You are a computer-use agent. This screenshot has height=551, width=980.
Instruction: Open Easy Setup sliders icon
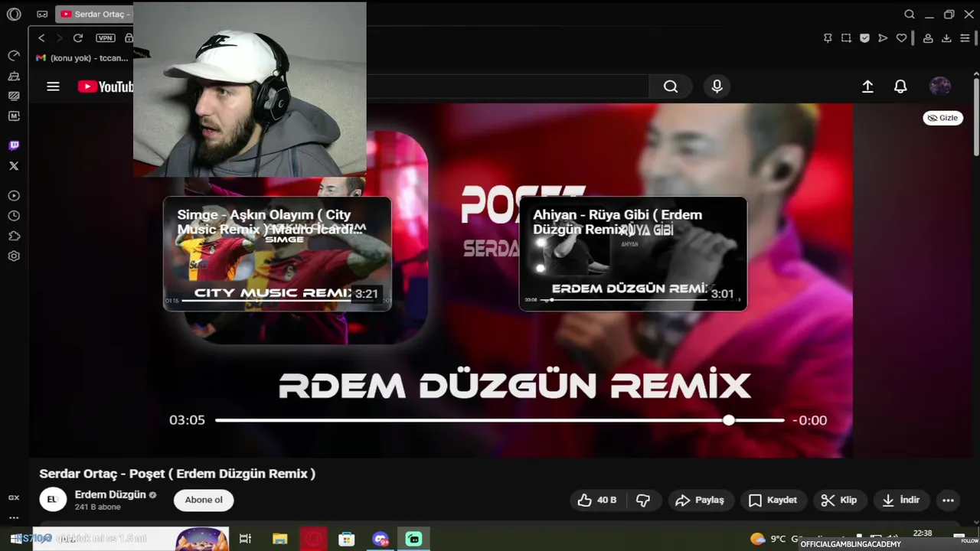pos(965,38)
